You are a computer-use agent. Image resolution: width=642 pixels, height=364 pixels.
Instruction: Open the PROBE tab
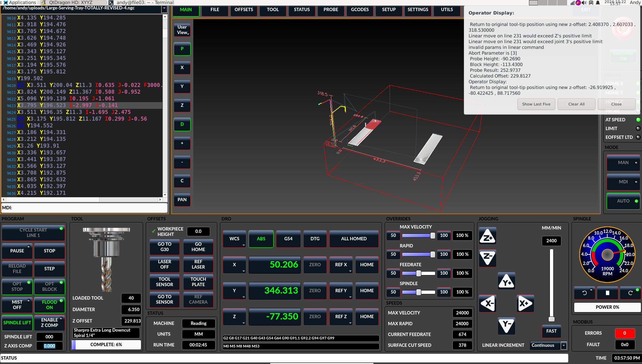click(x=331, y=10)
